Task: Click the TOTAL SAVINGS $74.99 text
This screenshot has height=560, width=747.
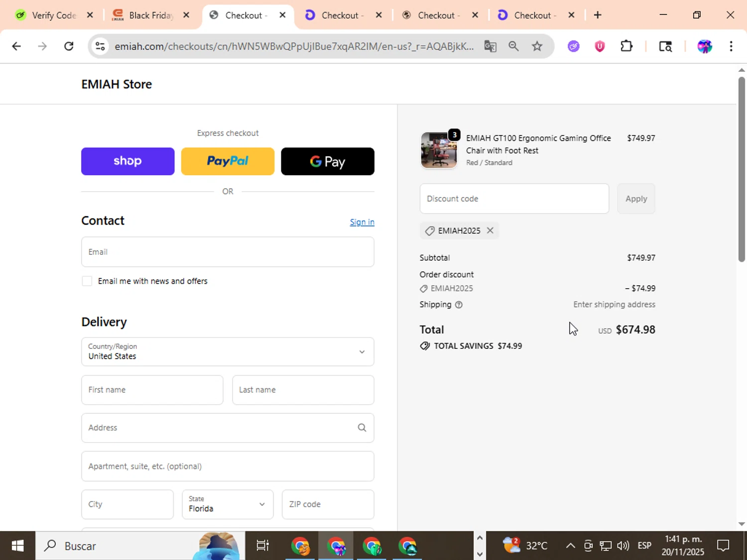Action: pyautogui.click(x=478, y=346)
